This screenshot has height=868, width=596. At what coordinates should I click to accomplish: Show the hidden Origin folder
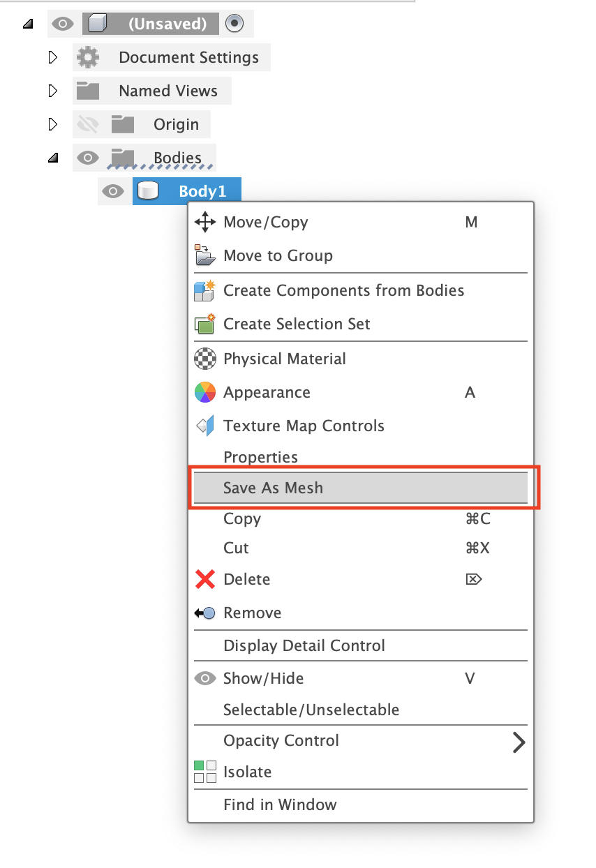(x=88, y=124)
